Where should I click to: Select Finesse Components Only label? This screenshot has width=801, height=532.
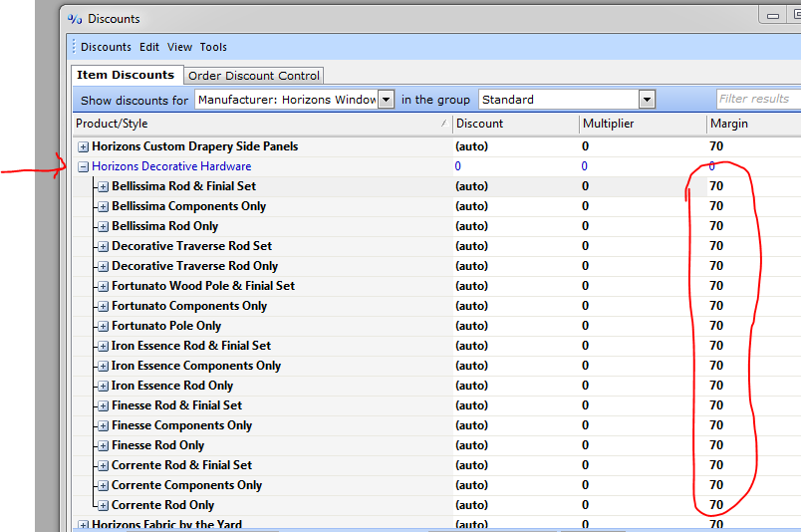coord(182,425)
